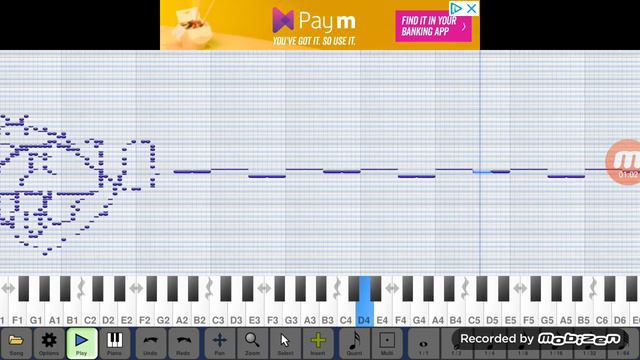
Task: Select the Pan tool
Action: pyautogui.click(x=220, y=343)
